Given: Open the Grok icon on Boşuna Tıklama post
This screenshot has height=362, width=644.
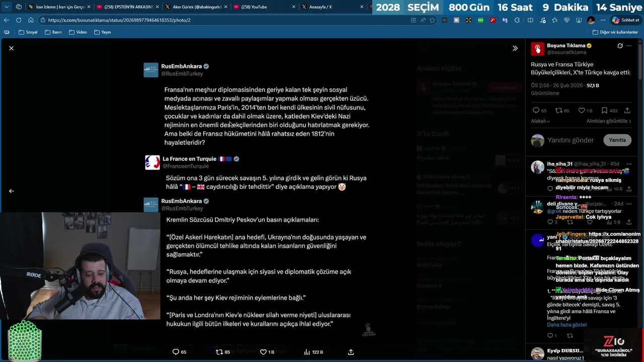Looking at the screenshot, I should (x=620, y=46).
